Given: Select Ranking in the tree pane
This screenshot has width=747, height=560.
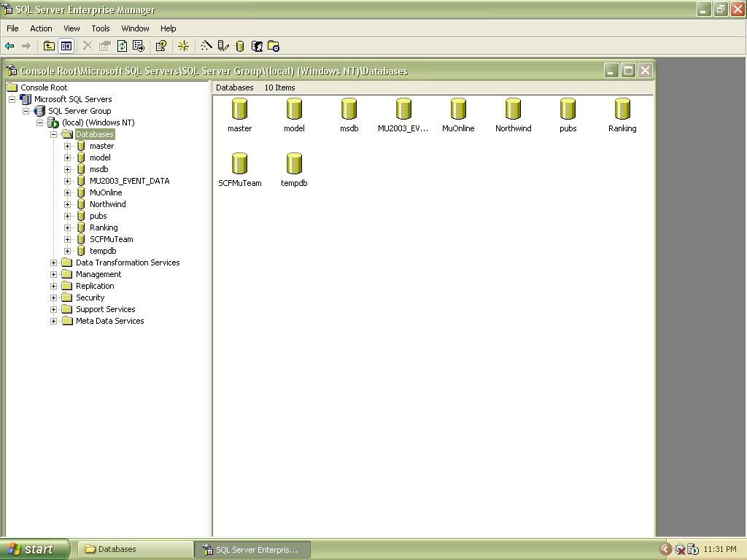Looking at the screenshot, I should (x=103, y=227).
